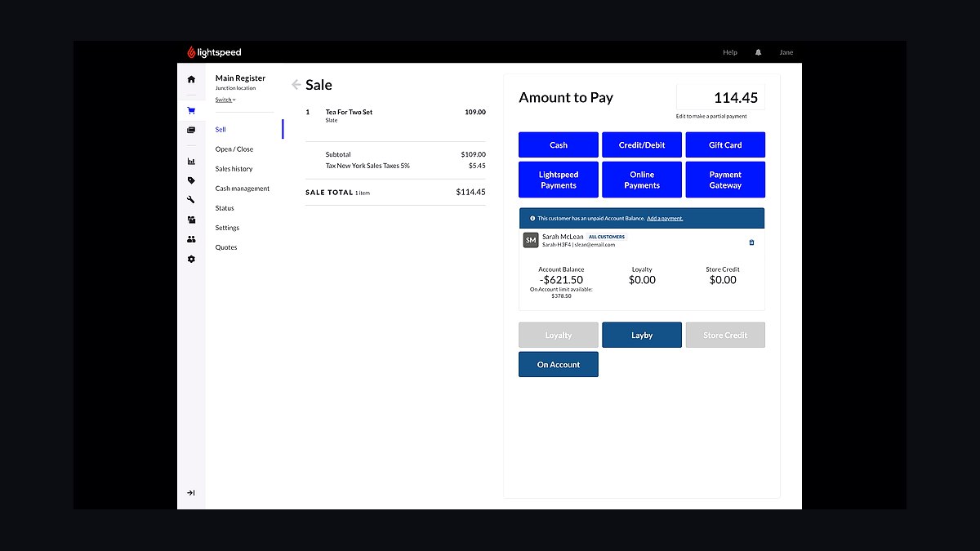The height and width of the screenshot is (551, 980).
Task: Click the greyed Loyalty button
Action: (559, 335)
